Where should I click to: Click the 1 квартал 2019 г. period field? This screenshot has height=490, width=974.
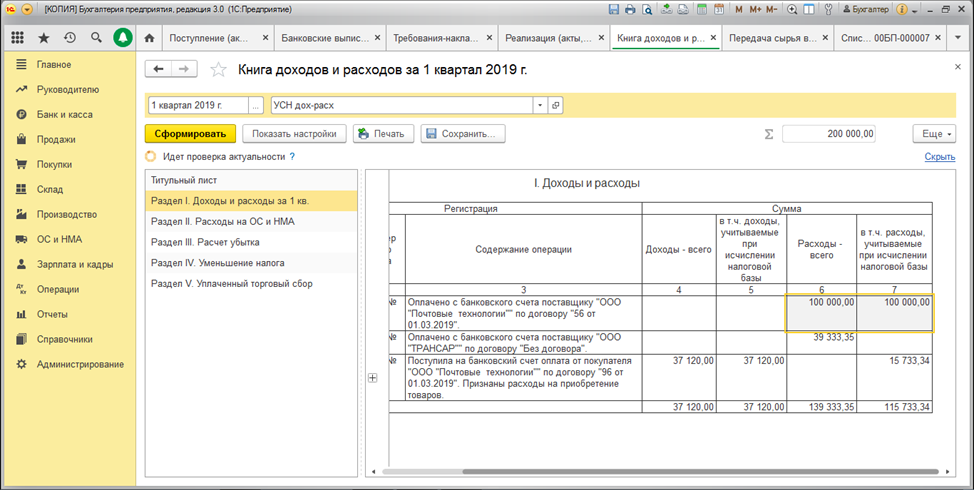pyautogui.click(x=198, y=106)
